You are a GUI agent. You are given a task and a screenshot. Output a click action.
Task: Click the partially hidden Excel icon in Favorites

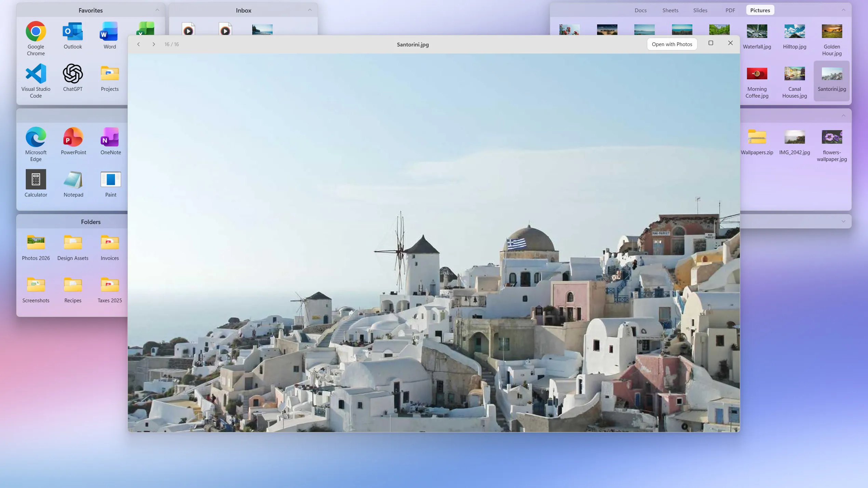pyautogui.click(x=145, y=28)
